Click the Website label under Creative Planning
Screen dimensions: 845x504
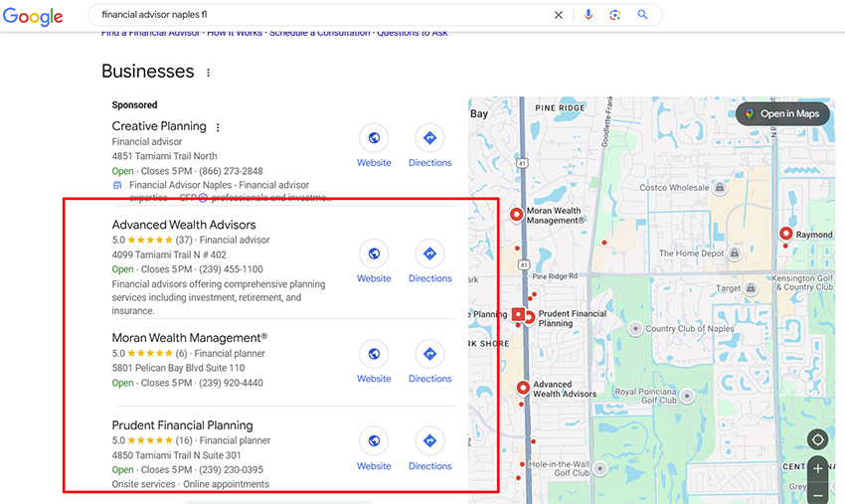pos(374,163)
